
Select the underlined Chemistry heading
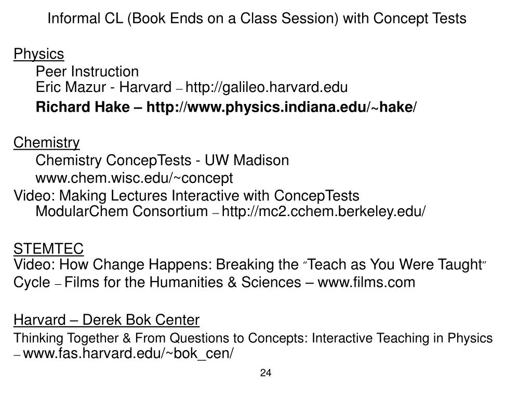46,143
